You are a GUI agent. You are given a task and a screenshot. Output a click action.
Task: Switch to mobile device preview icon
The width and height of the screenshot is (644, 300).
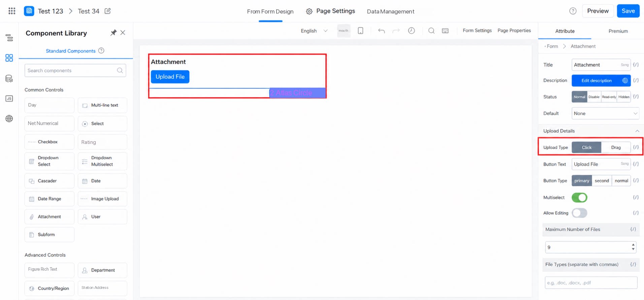[x=360, y=31]
